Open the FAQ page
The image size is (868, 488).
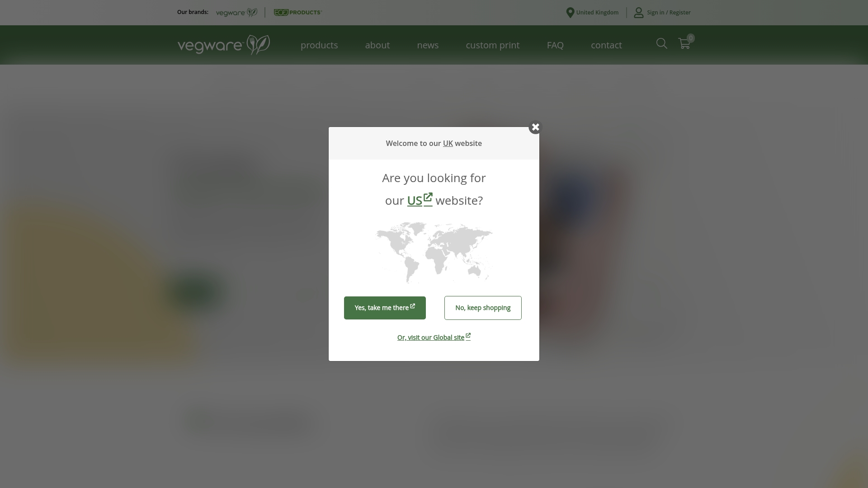click(x=555, y=45)
